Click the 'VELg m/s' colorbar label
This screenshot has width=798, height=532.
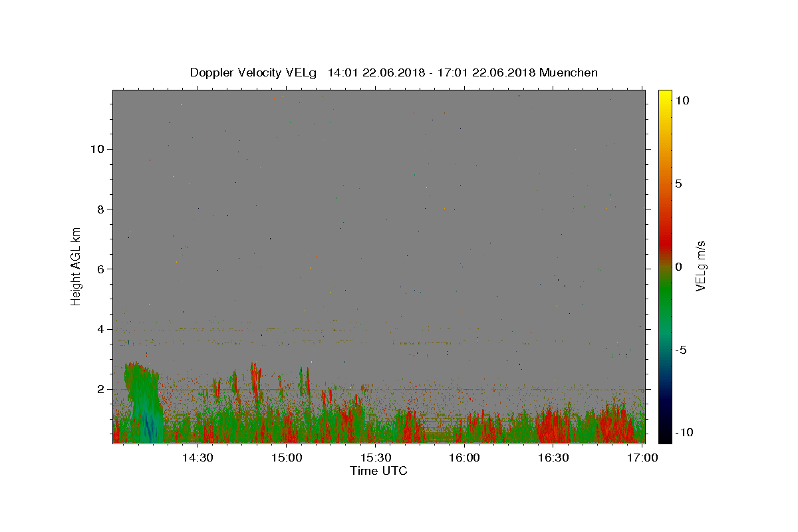coord(701,266)
